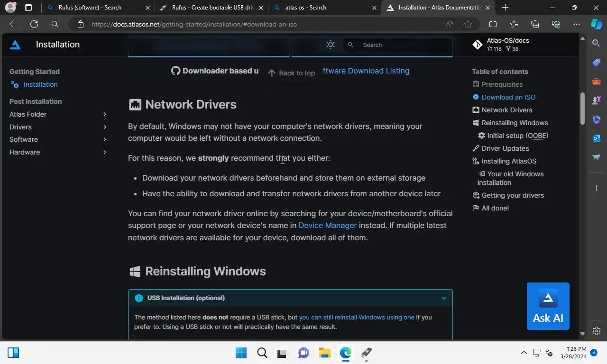
Task: Open the Device Manager link
Action: click(327, 226)
